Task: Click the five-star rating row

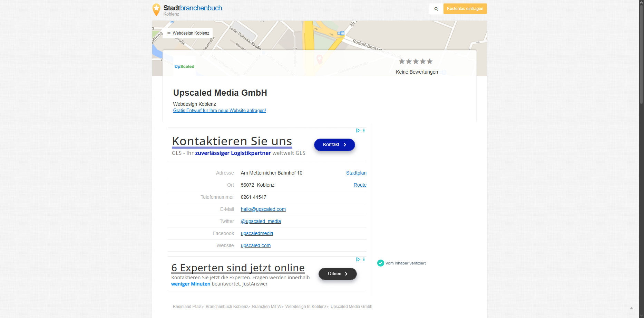Action: coord(416,62)
